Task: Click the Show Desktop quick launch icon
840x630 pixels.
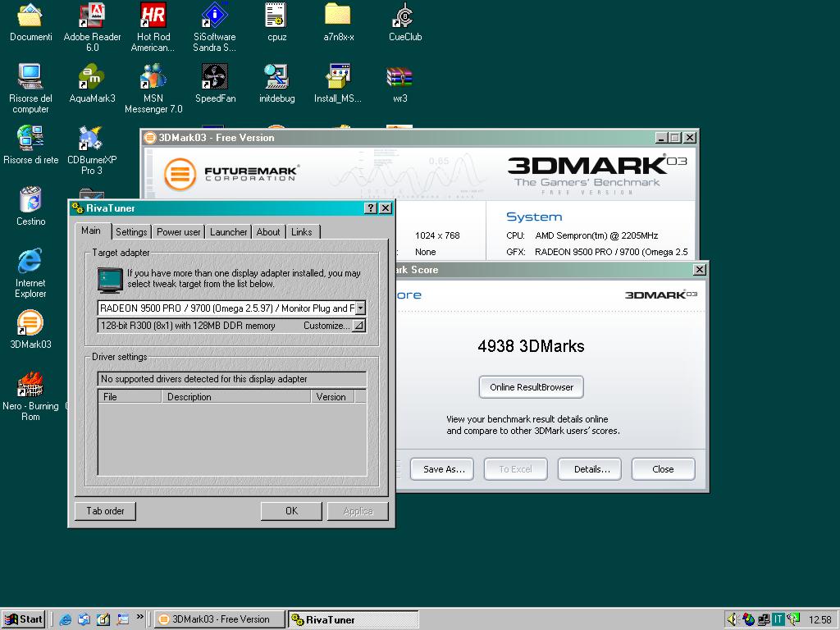Action: click(x=103, y=619)
